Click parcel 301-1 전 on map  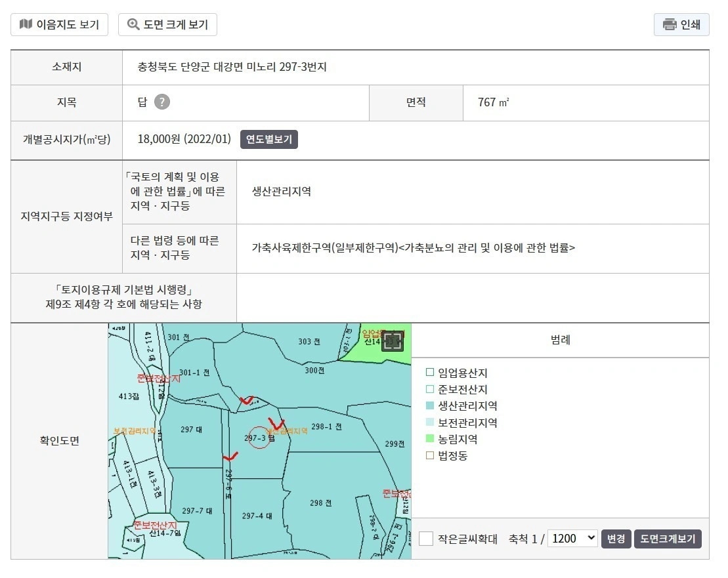click(194, 373)
